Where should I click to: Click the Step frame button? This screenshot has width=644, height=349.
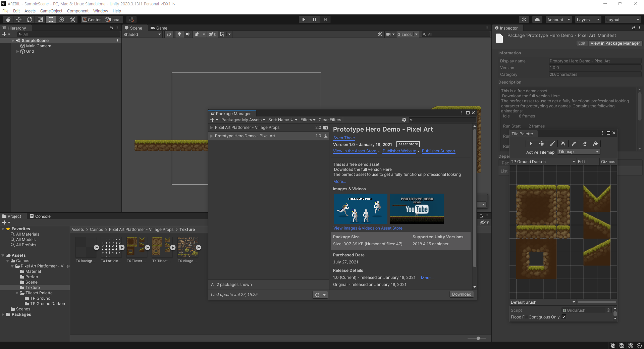pos(325,19)
